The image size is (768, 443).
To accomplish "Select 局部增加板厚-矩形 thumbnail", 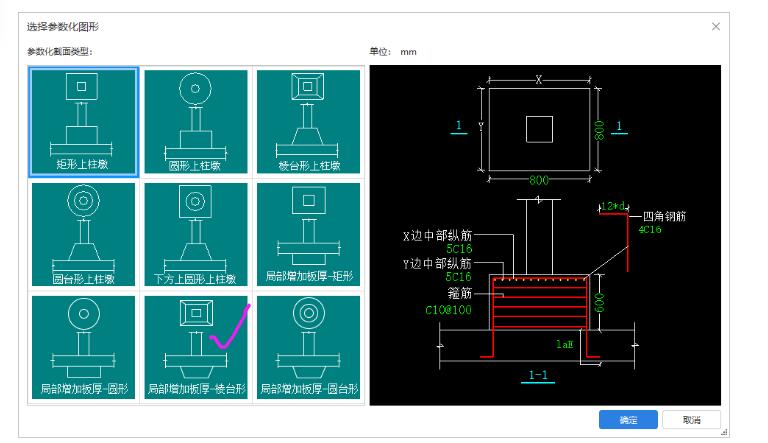I will pos(309,234).
